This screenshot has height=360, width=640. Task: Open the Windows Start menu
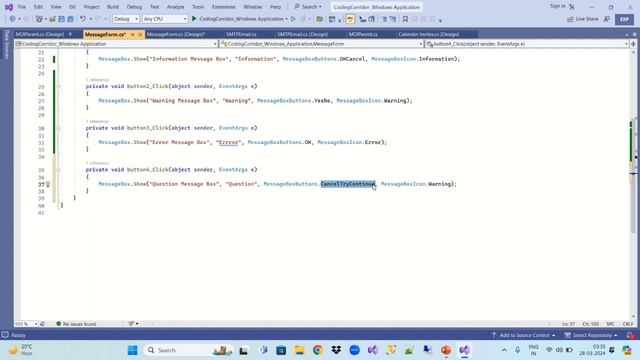coord(133,350)
